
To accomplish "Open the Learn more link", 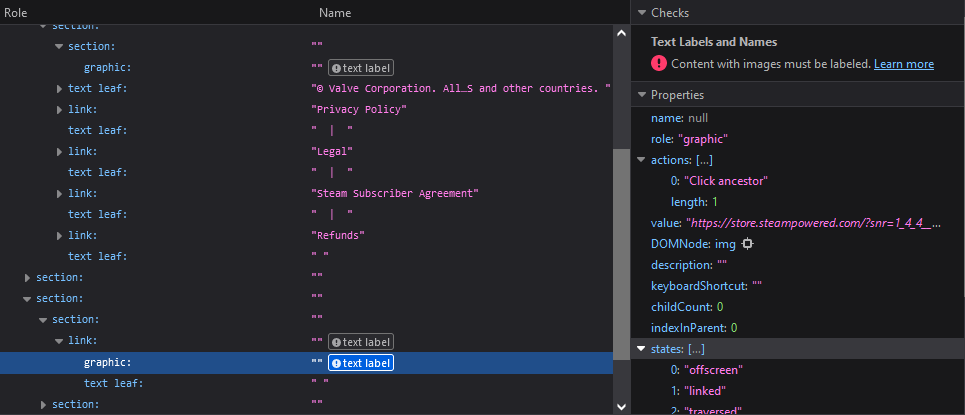I will point(903,64).
